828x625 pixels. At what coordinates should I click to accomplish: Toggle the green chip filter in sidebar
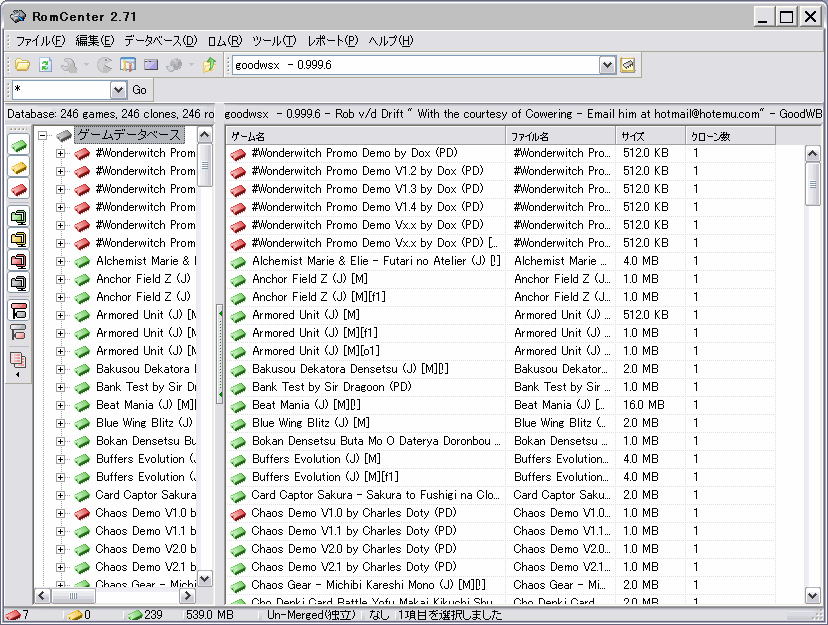pyautogui.click(x=18, y=146)
